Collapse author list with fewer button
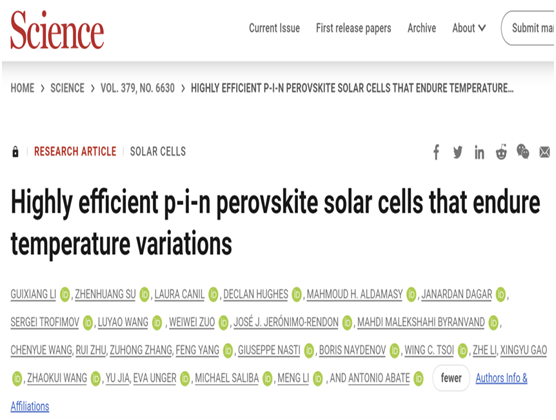556x420 pixels. (x=451, y=378)
